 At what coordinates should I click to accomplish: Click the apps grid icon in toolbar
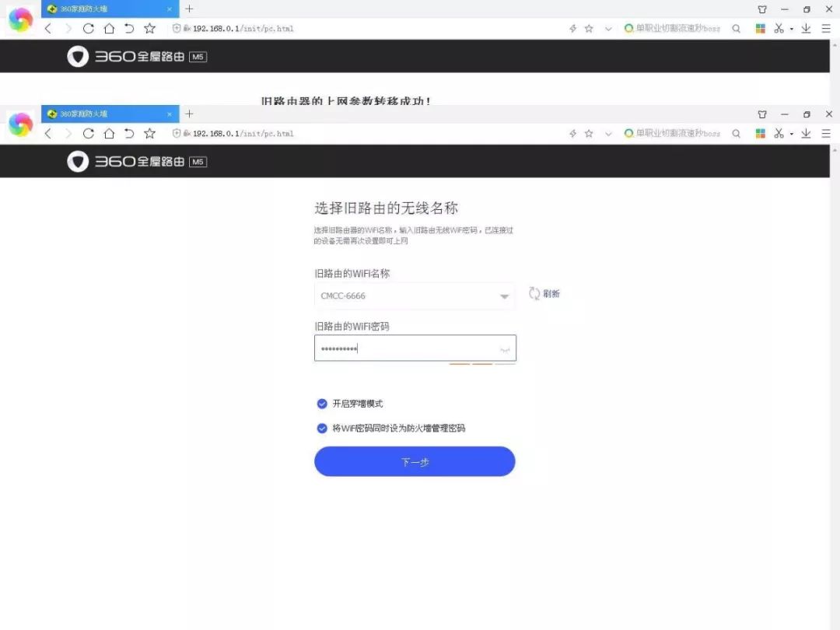click(x=758, y=133)
